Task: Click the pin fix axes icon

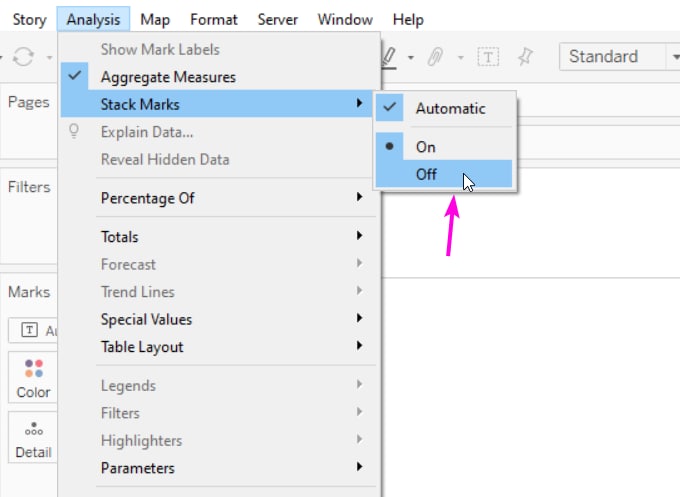Action: [526, 57]
